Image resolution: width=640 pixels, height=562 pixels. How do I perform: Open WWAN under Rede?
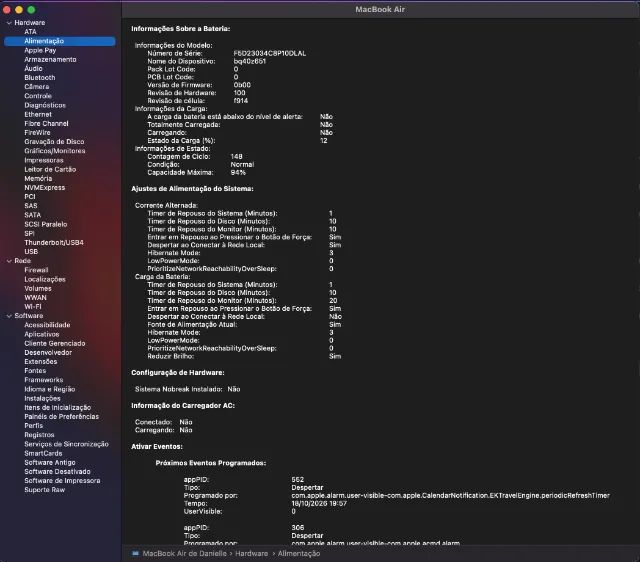[36, 298]
